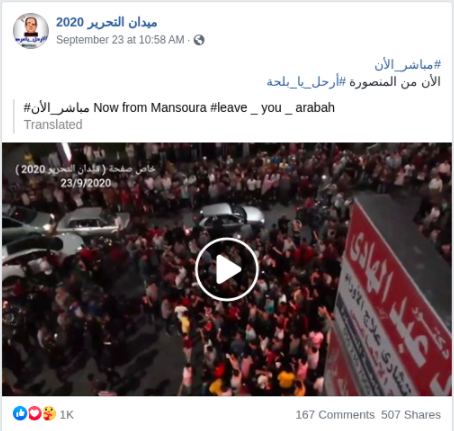Click the Care emoji reaction icon
This screenshot has width=454, height=431.
49,414
